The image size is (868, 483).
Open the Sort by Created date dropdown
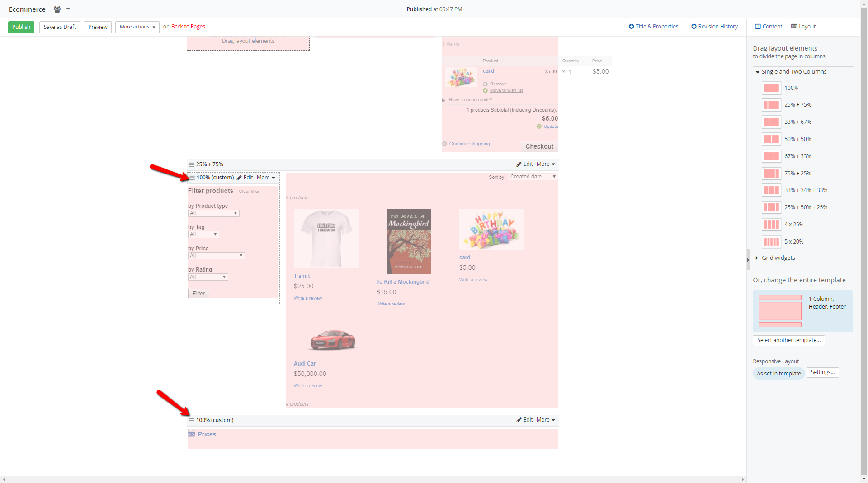533,177
